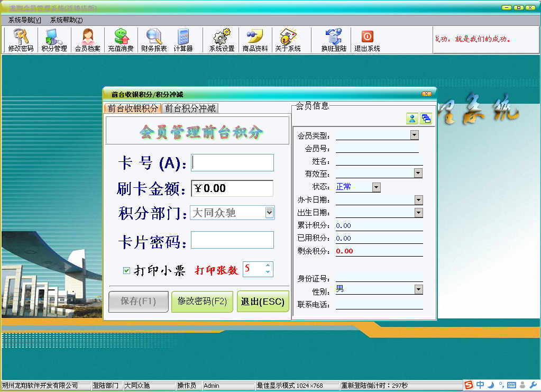Open the 会员类型 dropdown list

[414, 135]
